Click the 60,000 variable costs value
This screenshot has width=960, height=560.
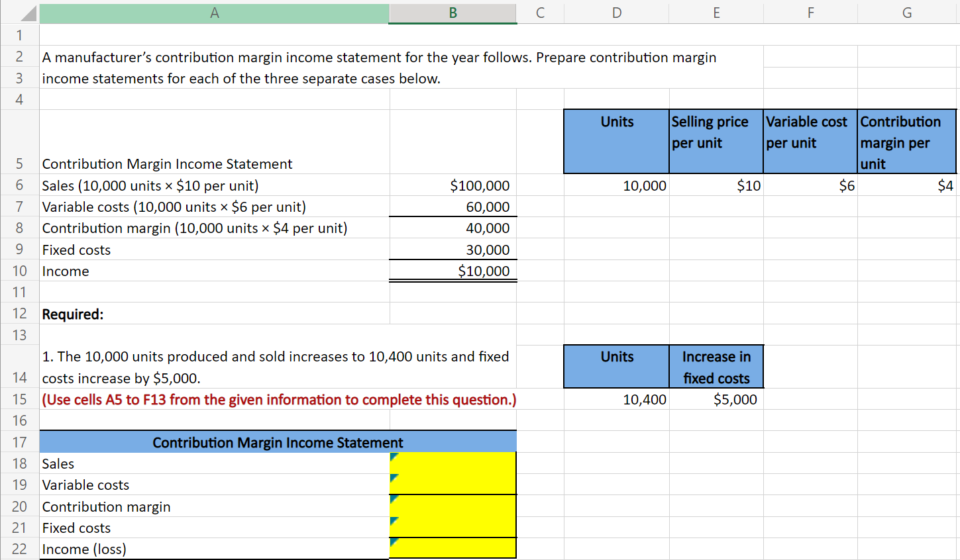pos(453,207)
